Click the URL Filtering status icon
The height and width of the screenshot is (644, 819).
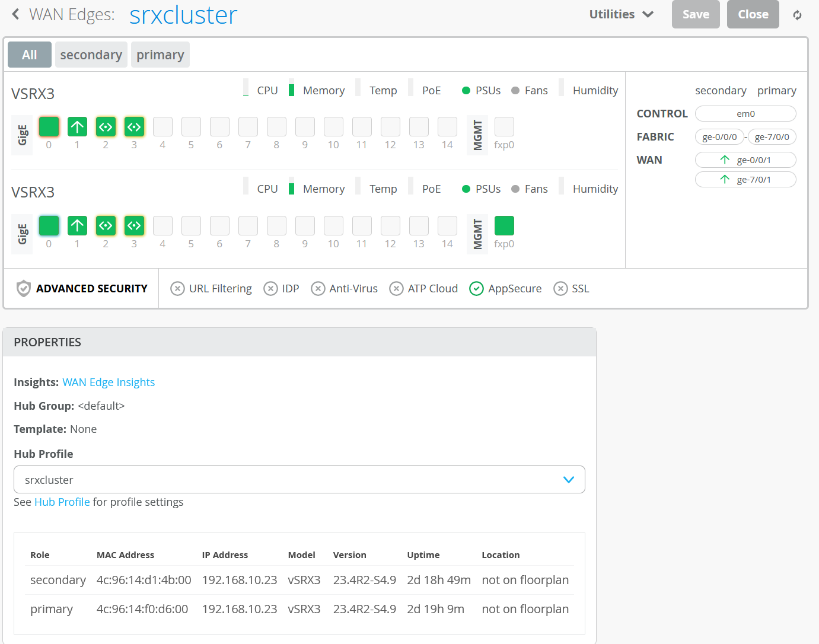[177, 288]
